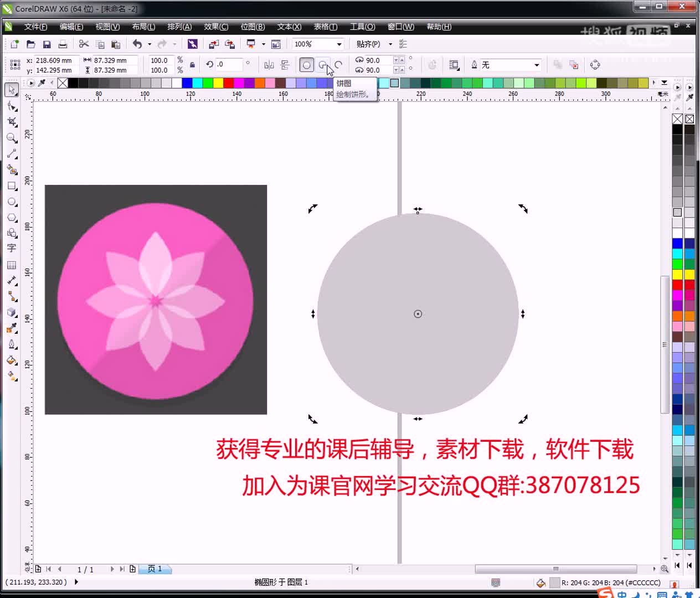Select the Ellipse tool in toolbox
The width and height of the screenshot is (700, 598).
point(12,202)
